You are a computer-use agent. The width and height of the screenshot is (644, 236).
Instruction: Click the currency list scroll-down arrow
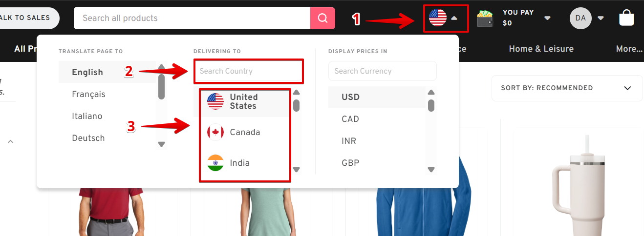pyautogui.click(x=431, y=170)
